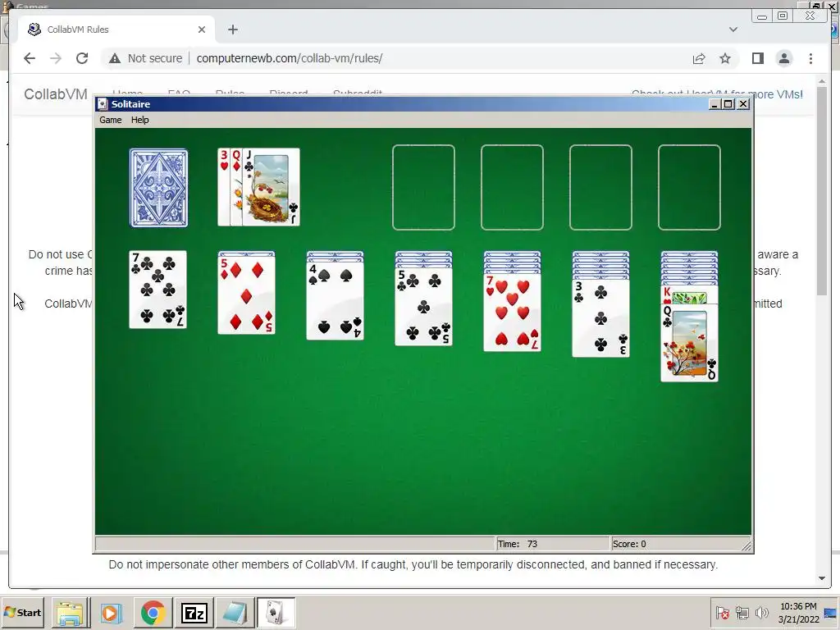
Task: Click the first empty foundation slot
Action: coord(423,188)
